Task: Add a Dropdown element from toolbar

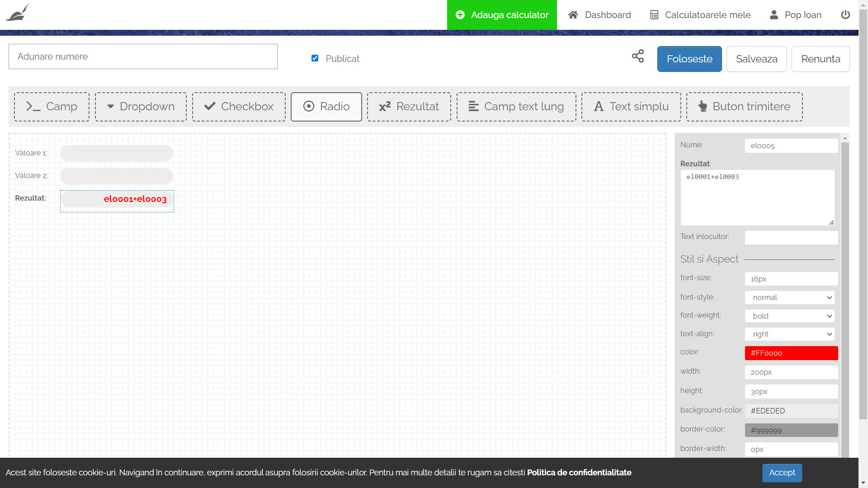Action: (x=141, y=107)
